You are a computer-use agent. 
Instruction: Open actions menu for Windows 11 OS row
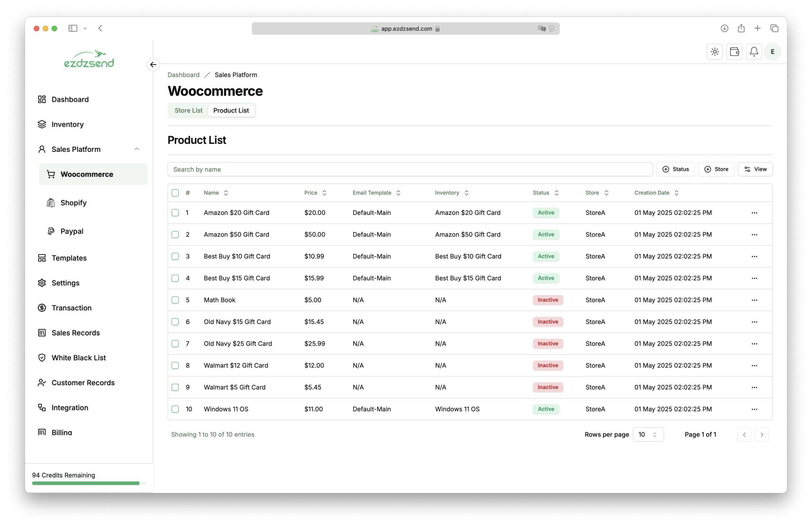(x=754, y=409)
